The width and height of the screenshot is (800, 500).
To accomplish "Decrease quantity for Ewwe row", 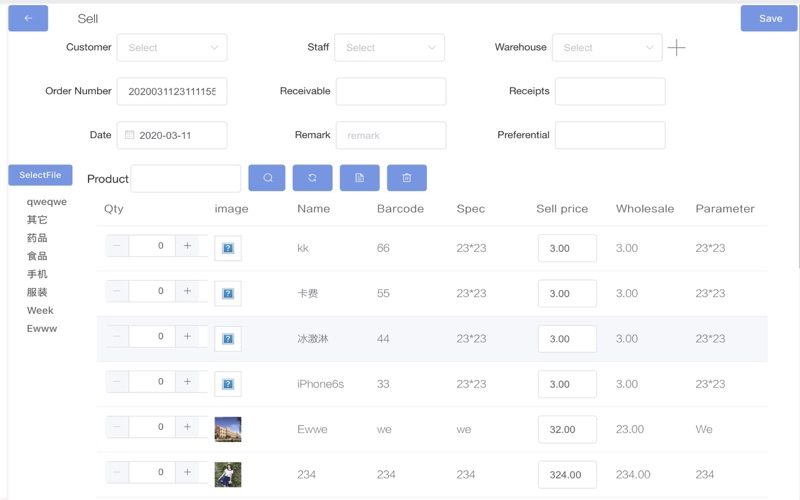I will tap(117, 427).
